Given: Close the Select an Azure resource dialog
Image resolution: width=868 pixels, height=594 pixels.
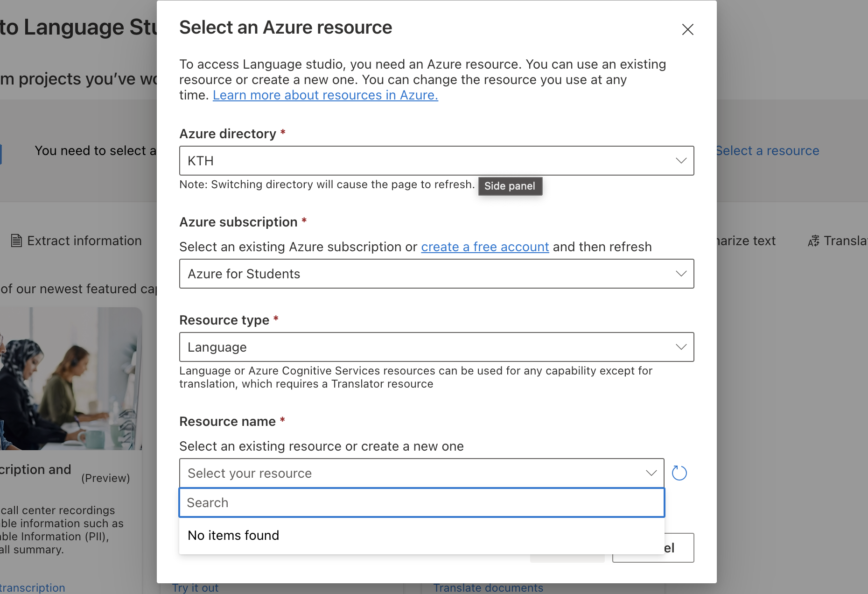Looking at the screenshot, I should click(x=687, y=29).
